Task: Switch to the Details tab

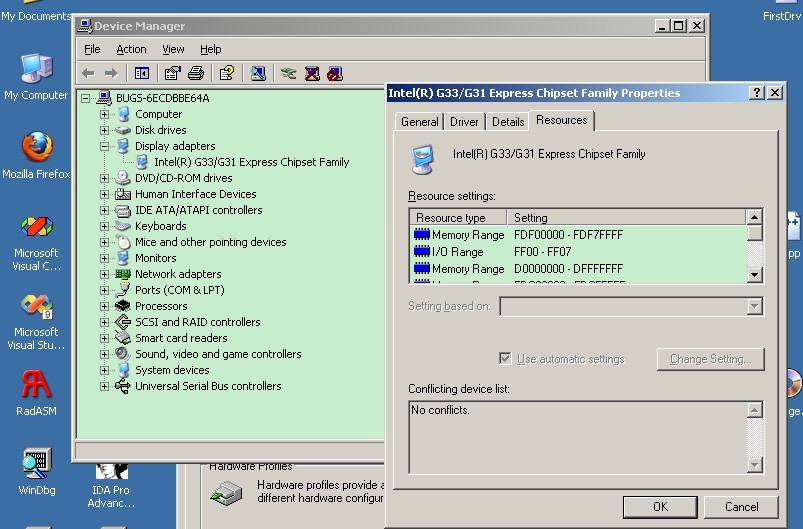Action: point(508,122)
